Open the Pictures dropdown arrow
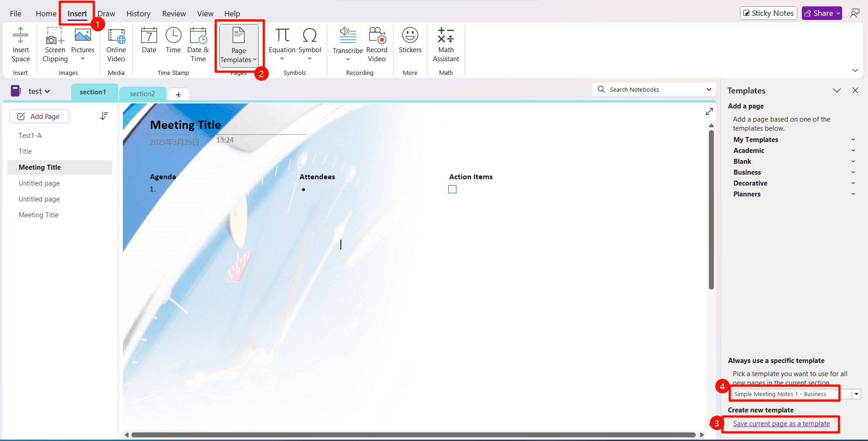This screenshot has height=441, width=868. click(82, 58)
